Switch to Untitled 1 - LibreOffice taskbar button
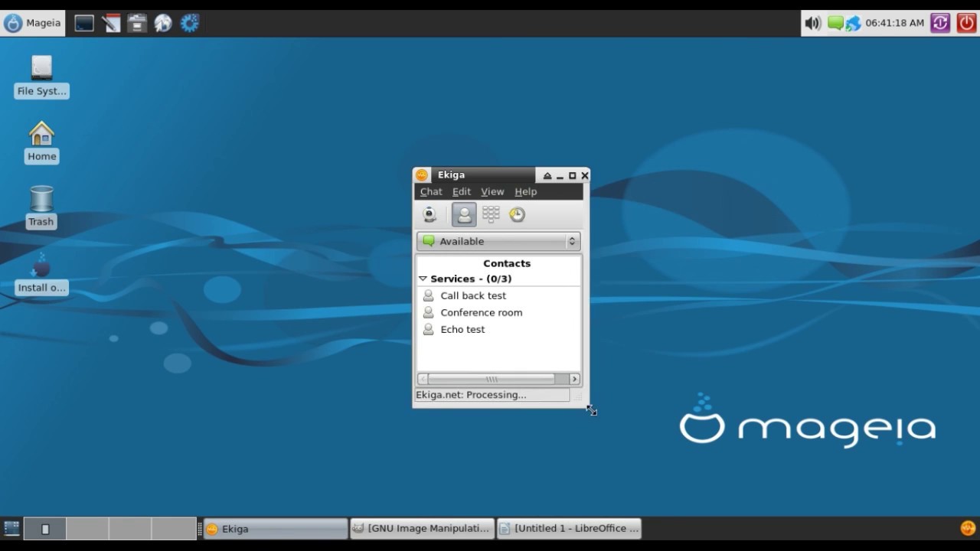980x551 pixels. click(569, 529)
